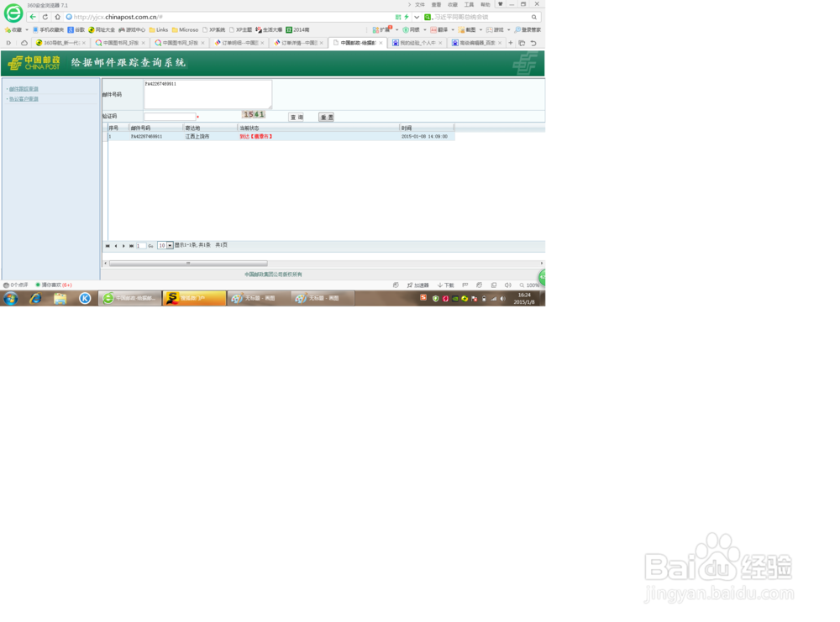Open the new tab plus button
Screen dimensions: 840x622
[511, 43]
